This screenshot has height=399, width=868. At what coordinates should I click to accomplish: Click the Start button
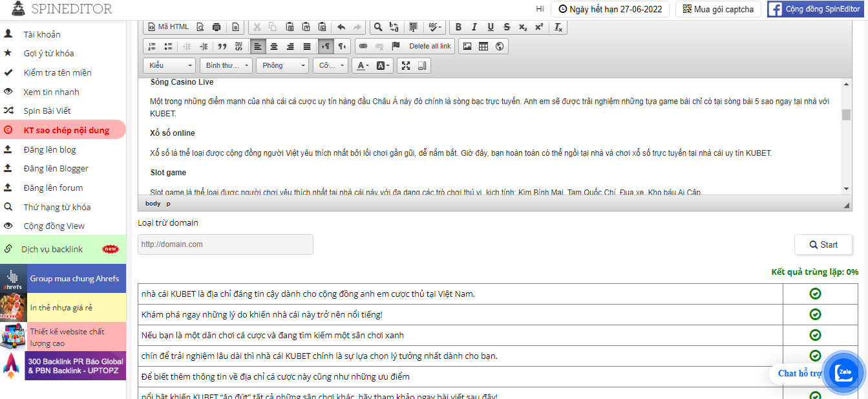[823, 245]
